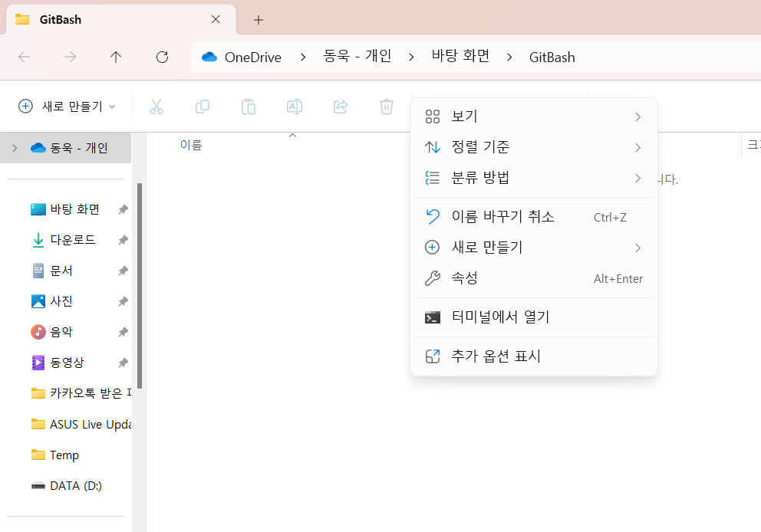
Task: Unpin 다운로드 using its pin icon
Action: [x=124, y=240]
